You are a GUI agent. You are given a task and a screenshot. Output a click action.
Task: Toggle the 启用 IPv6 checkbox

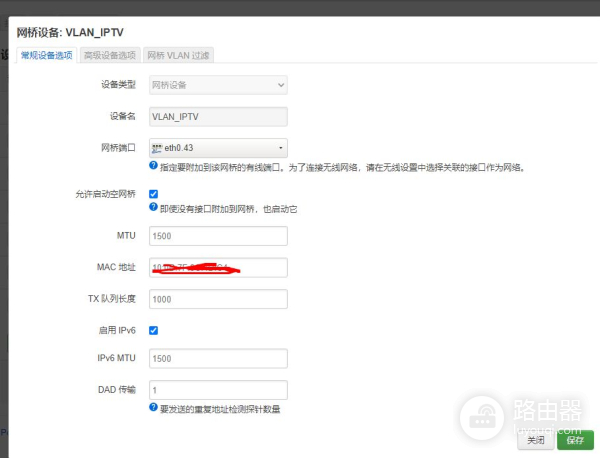pyautogui.click(x=153, y=330)
